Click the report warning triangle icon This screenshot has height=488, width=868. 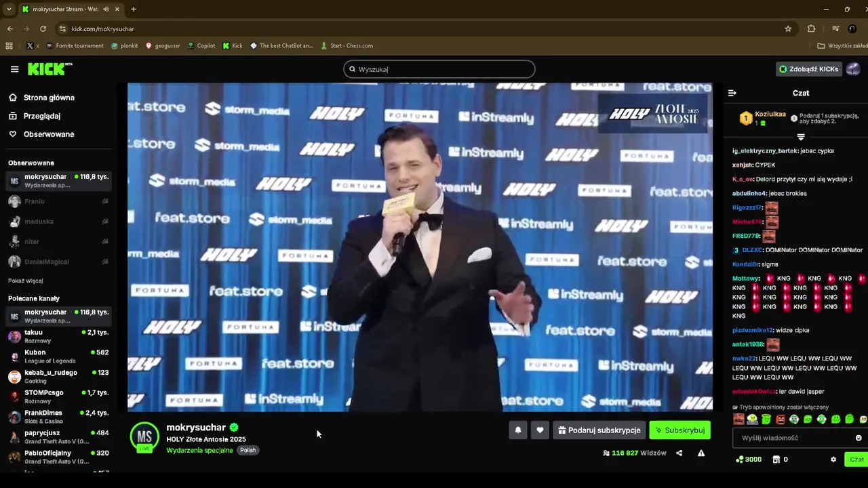pyautogui.click(x=701, y=453)
